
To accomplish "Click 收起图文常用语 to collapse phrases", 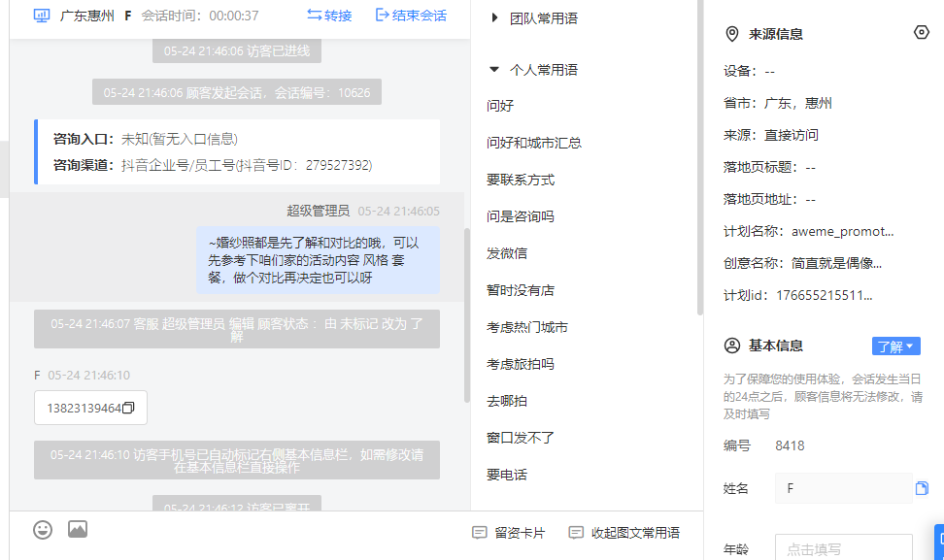I will (x=624, y=533).
